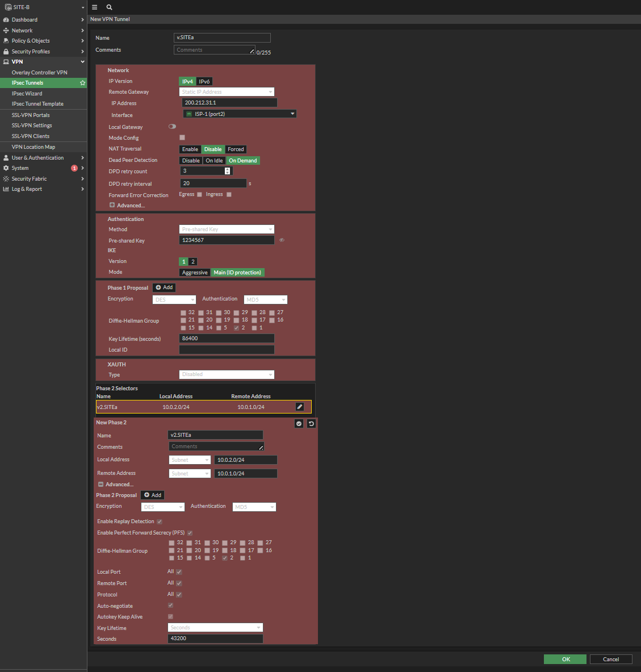This screenshot has height=672, width=641.
Task: Toggle the Local Gateway switch
Action: click(172, 127)
